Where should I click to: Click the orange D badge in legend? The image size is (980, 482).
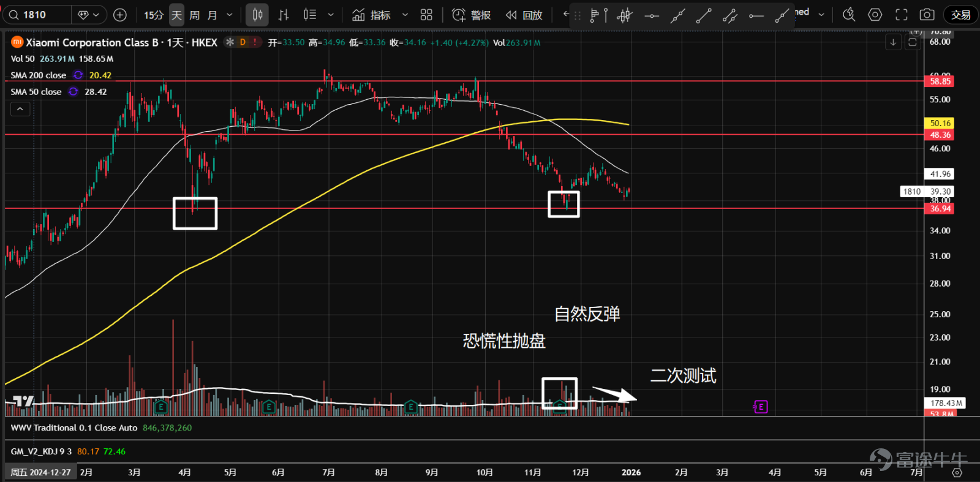click(243, 42)
